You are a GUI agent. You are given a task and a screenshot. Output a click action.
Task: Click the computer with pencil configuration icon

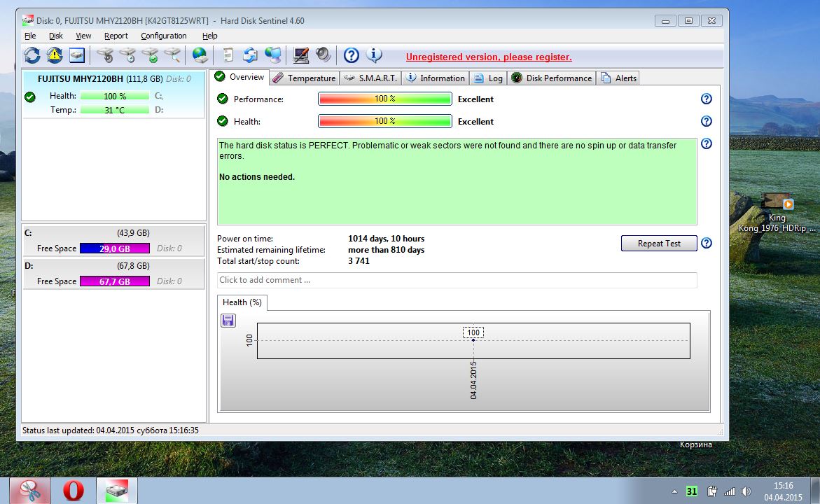coord(300,55)
